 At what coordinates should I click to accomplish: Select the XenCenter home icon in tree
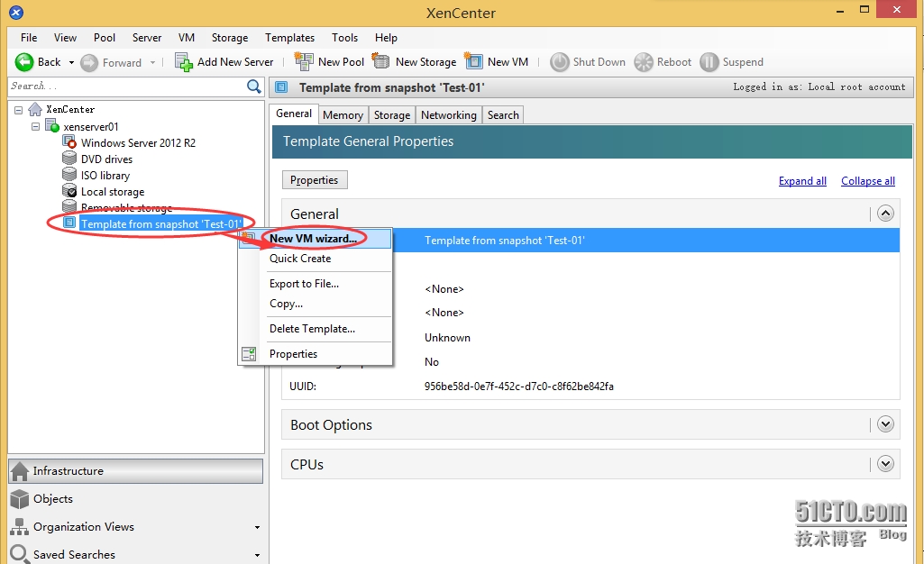[x=35, y=110]
